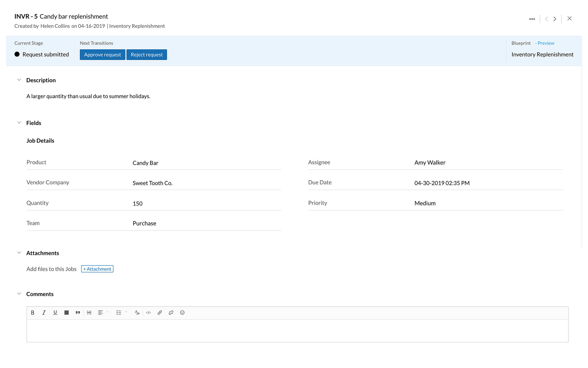Click the Assignee value Amy Walker
Screen dimensions: 588x368
point(430,163)
